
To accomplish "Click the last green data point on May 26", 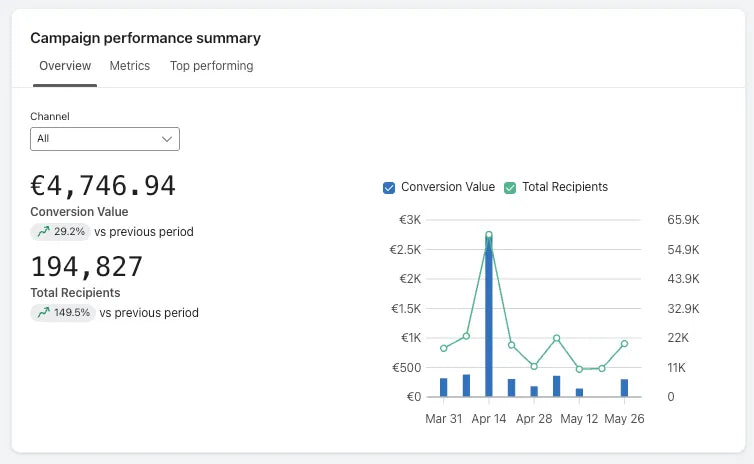I will click(x=624, y=343).
